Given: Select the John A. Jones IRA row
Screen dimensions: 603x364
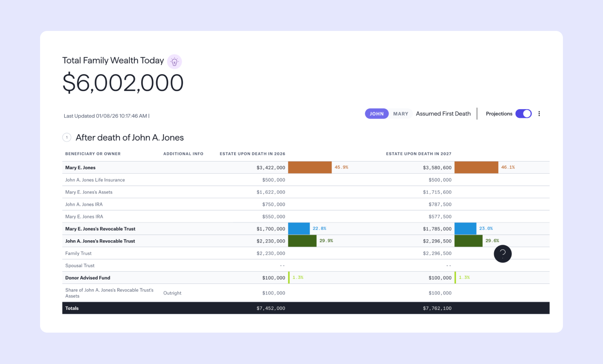Looking at the screenshot, I should pyautogui.click(x=306, y=204).
